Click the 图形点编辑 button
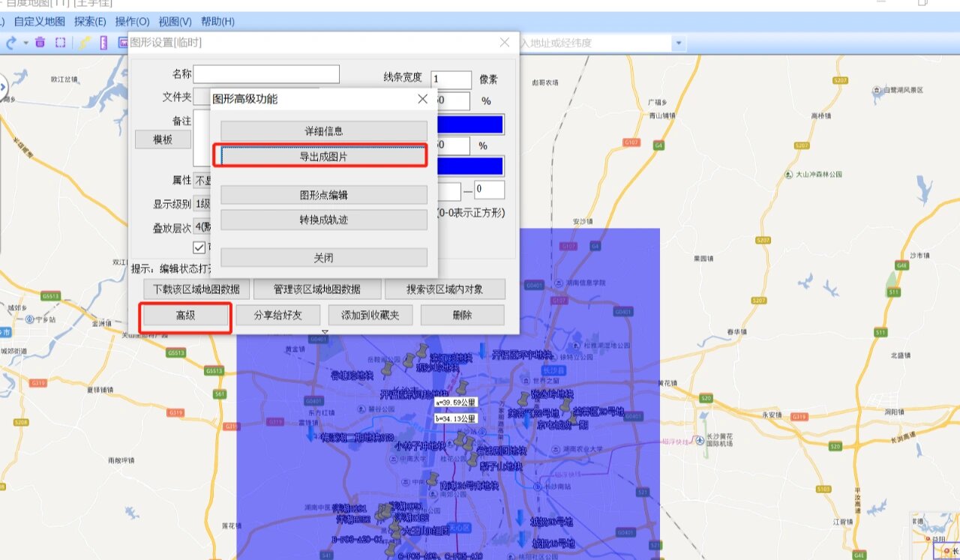The width and height of the screenshot is (960, 560). (x=324, y=195)
